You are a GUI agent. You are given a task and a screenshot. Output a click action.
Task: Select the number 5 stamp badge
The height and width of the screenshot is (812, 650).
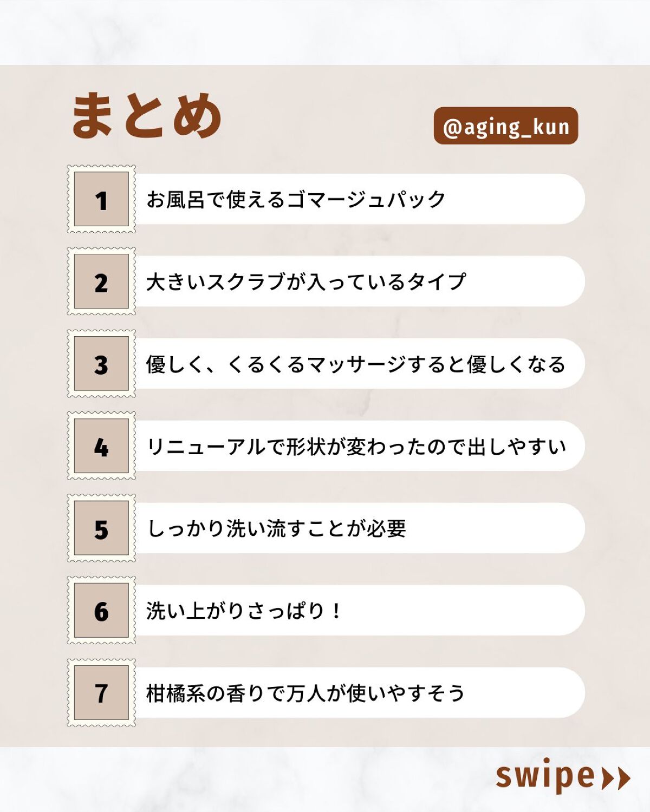pos(101,528)
